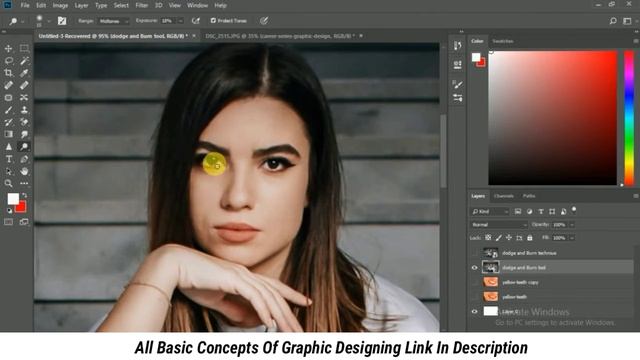
Task: Show the yellow teeth layer
Action: (x=474, y=297)
